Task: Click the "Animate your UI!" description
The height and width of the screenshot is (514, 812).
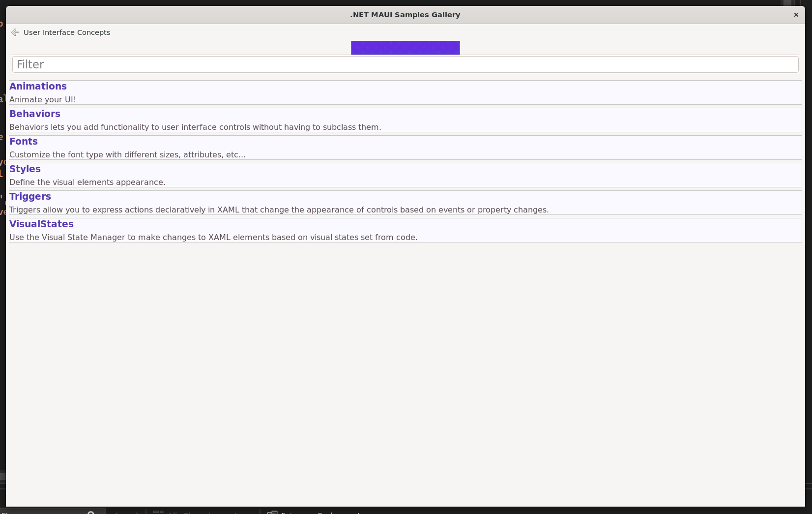Action: (x=43, y=99)
